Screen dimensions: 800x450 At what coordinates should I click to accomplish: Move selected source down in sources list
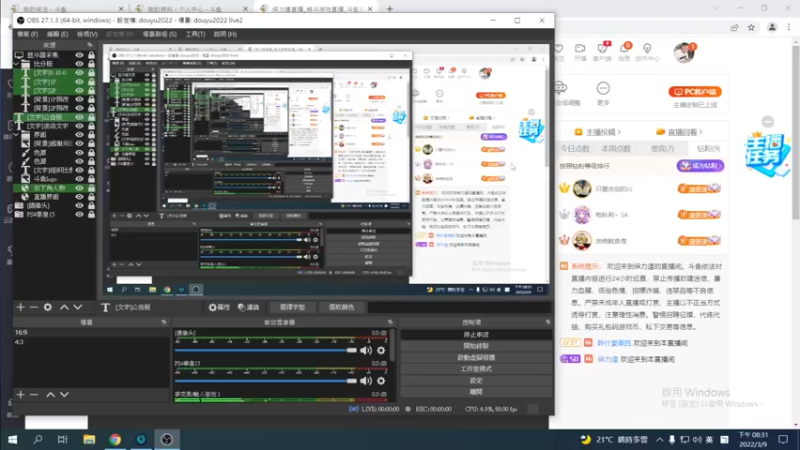(x=78, y=307)
